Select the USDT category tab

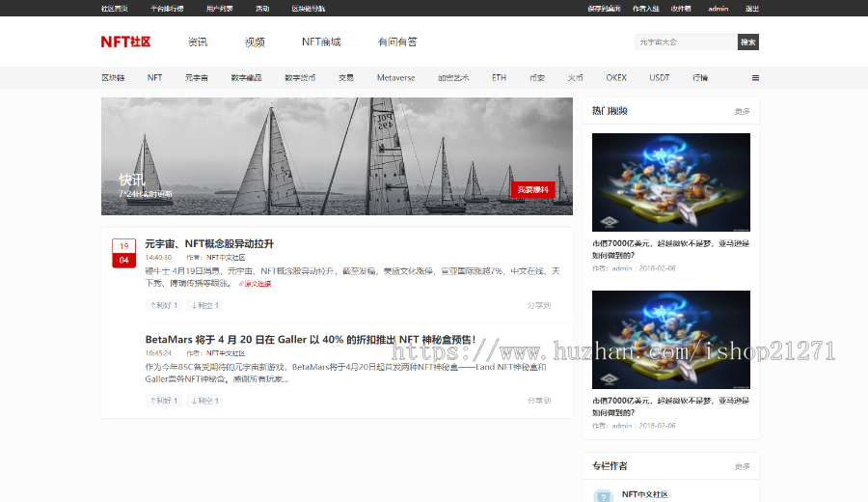pos(660,77)
